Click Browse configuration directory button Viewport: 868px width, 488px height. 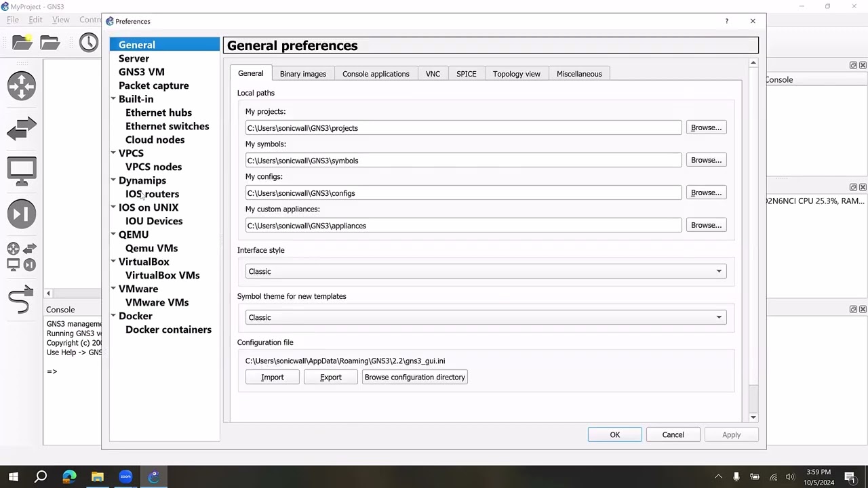pyautogui.click(x=415, y=377)
